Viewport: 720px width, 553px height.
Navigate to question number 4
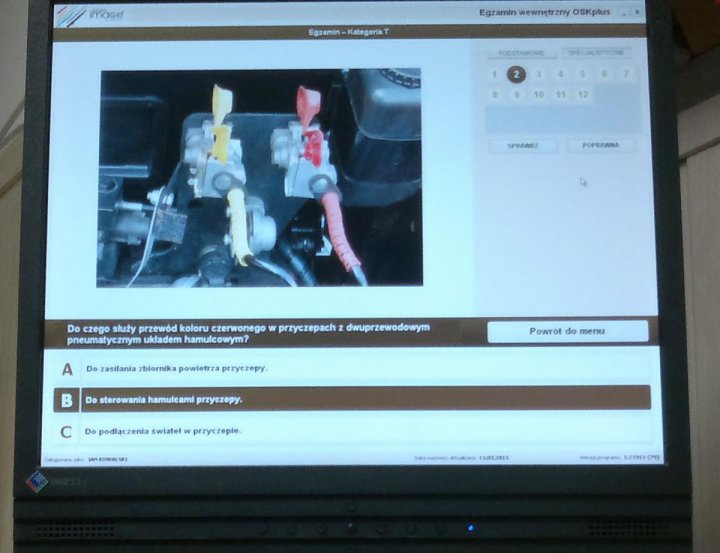(x=560, y=74)
